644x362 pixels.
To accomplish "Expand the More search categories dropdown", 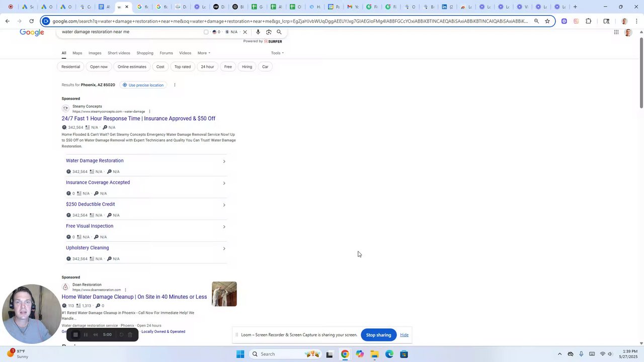I will [204, 53].
